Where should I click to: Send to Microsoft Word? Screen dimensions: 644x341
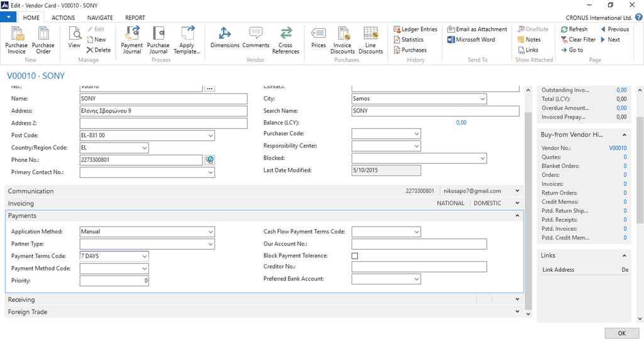pos(471,40)
